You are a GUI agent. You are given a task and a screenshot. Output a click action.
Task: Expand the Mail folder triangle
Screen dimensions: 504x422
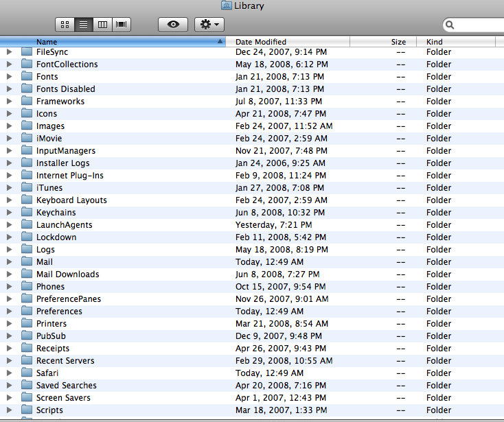click(10, 261)
